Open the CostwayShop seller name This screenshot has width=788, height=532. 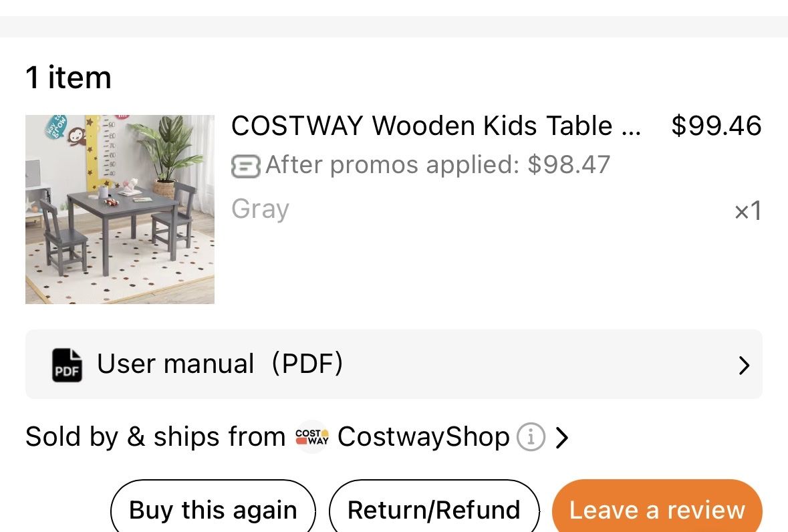click(423, 436)
